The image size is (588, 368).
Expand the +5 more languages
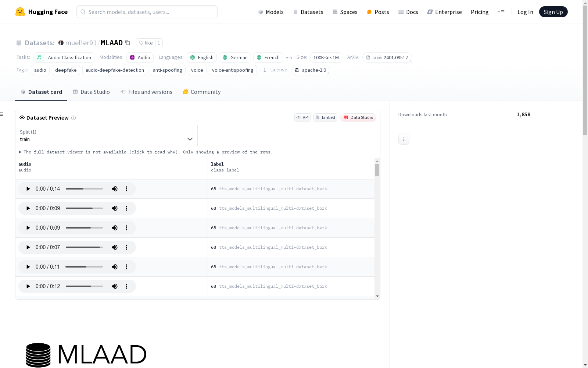289,58
